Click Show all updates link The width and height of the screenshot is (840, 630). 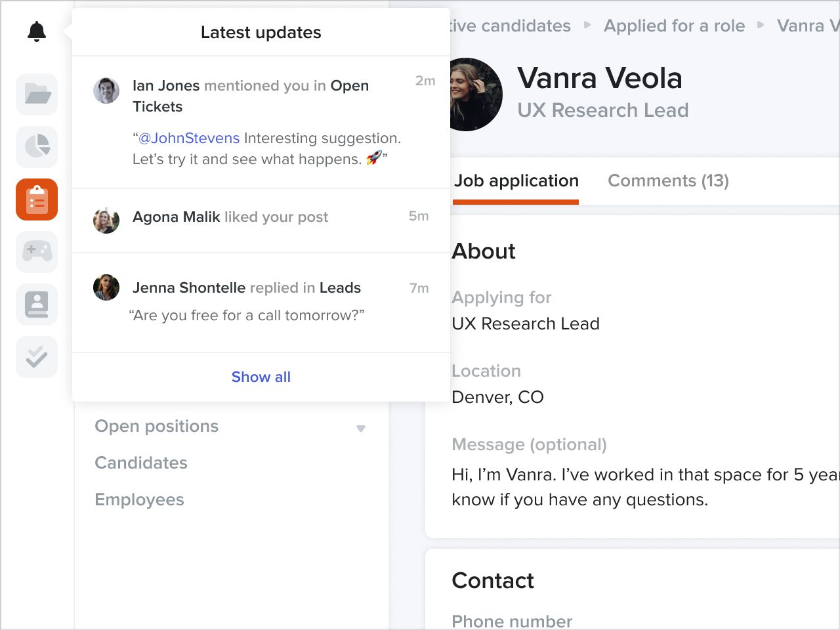(261, 377)
